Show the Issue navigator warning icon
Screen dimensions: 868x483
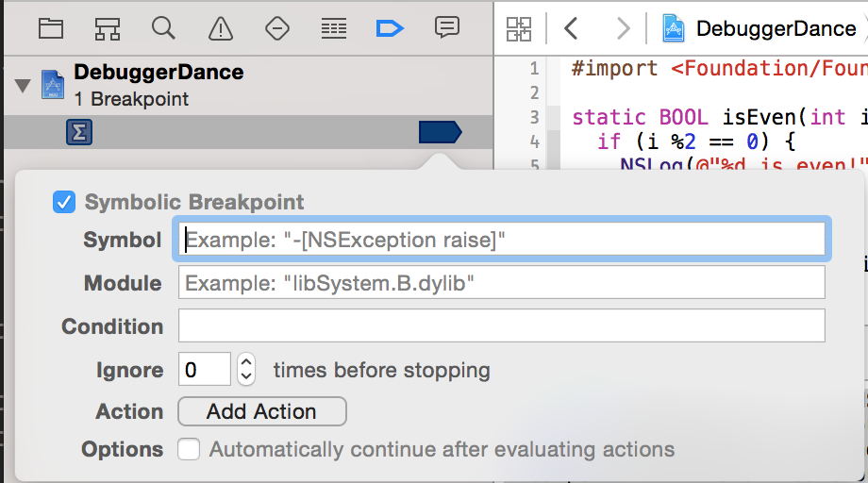tap(221, 28)
